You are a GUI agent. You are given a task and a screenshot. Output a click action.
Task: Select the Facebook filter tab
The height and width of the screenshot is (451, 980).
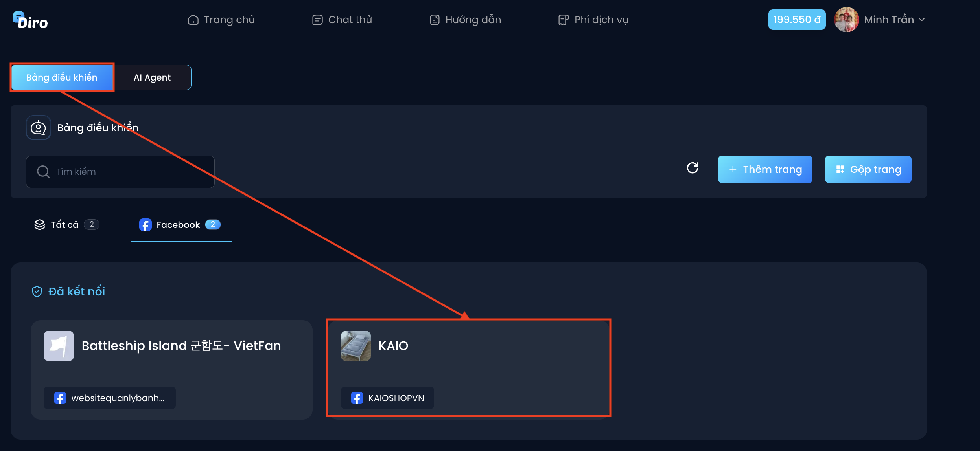pyautogui.click(x=180, y=225)
